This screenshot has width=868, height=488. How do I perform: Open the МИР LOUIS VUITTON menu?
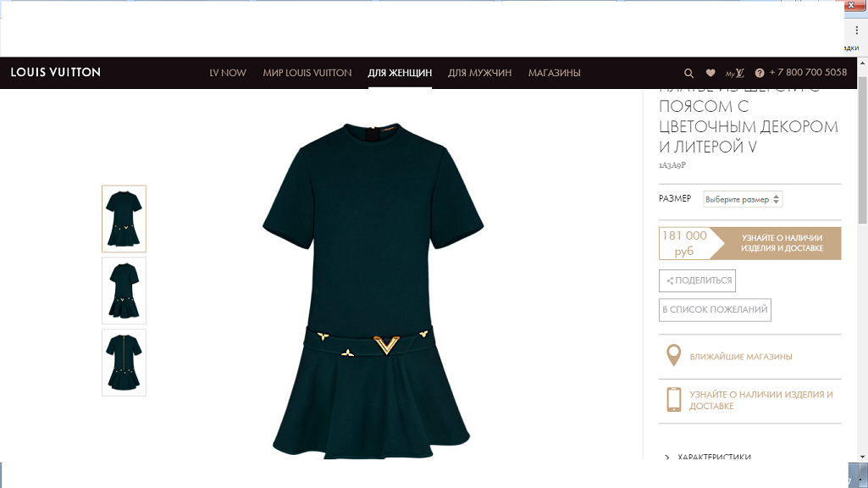point(307,73)
